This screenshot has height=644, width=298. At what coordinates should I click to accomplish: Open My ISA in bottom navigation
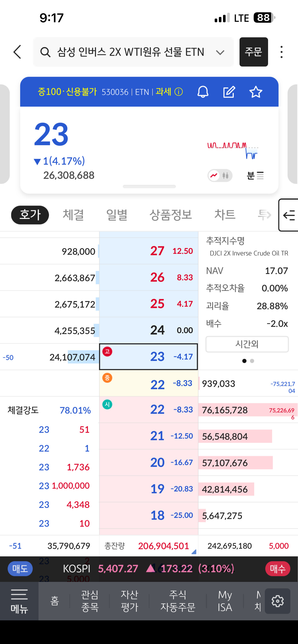click(x=225, y=601)
